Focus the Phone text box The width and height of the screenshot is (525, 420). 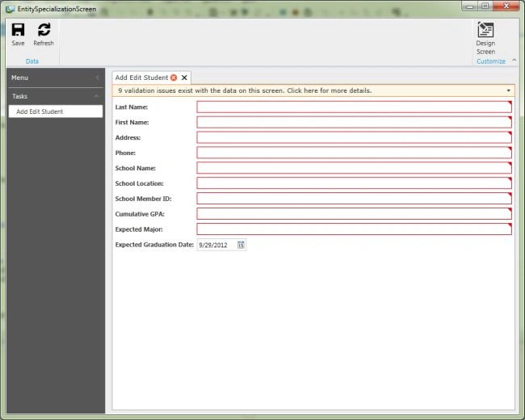point(354,153)
